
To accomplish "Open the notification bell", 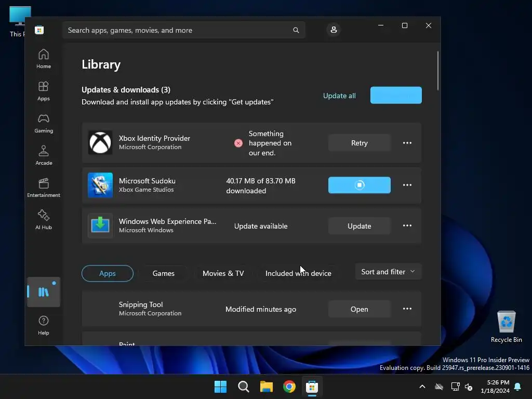I will point(518,387).
